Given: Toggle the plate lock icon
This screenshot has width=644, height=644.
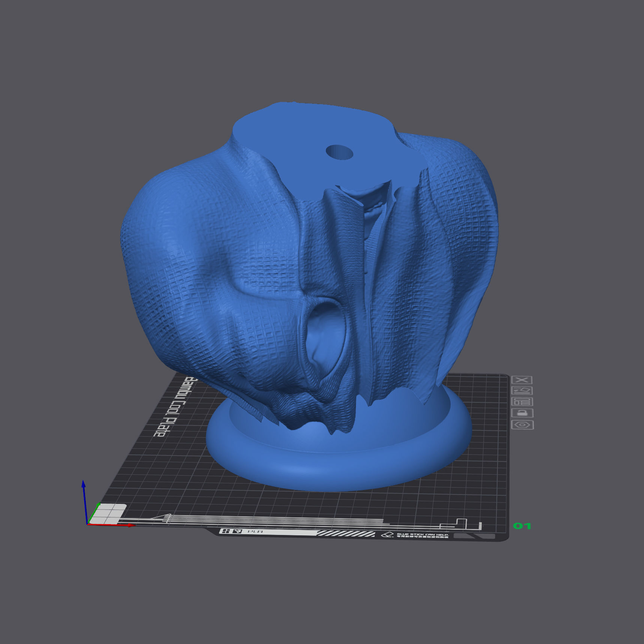Looking at the screenshot, I should [x=522, y=413].
